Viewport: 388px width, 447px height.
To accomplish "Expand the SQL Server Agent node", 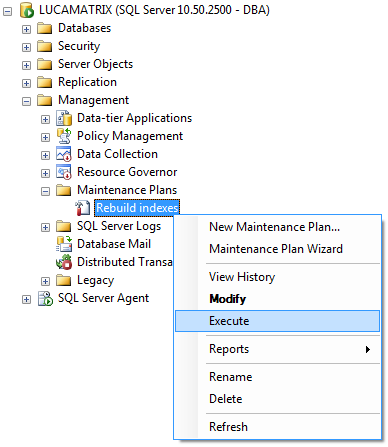I will click(x=26, y=299).
